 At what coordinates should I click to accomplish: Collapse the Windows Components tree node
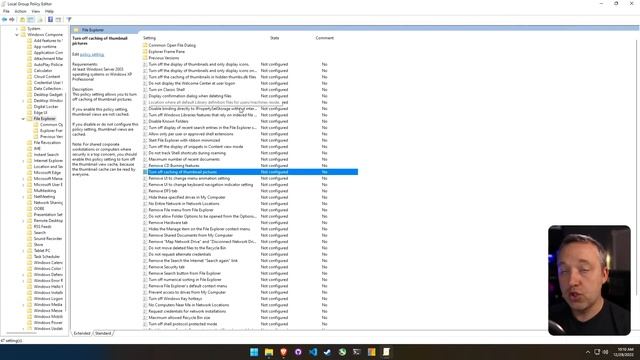pyautogui.click(x=17, y=35)
